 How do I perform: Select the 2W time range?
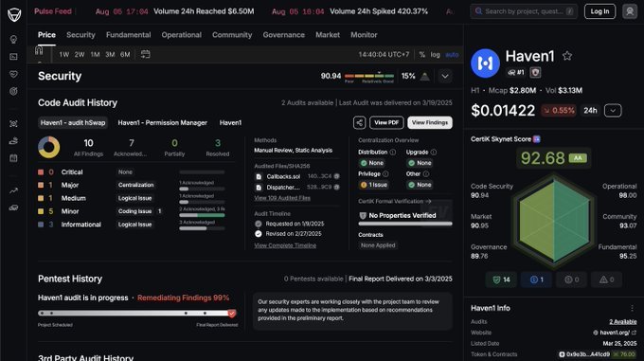pyautogui.click(x=80, y=54)
